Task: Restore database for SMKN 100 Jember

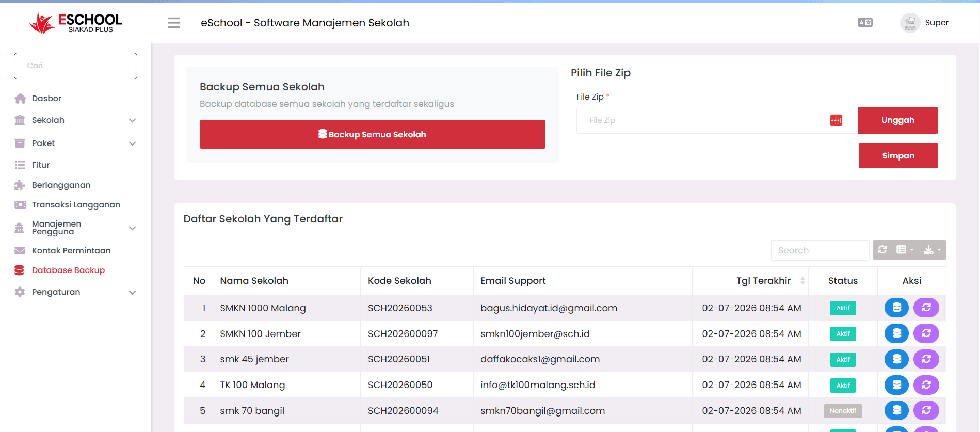Action: coord(926,333)
